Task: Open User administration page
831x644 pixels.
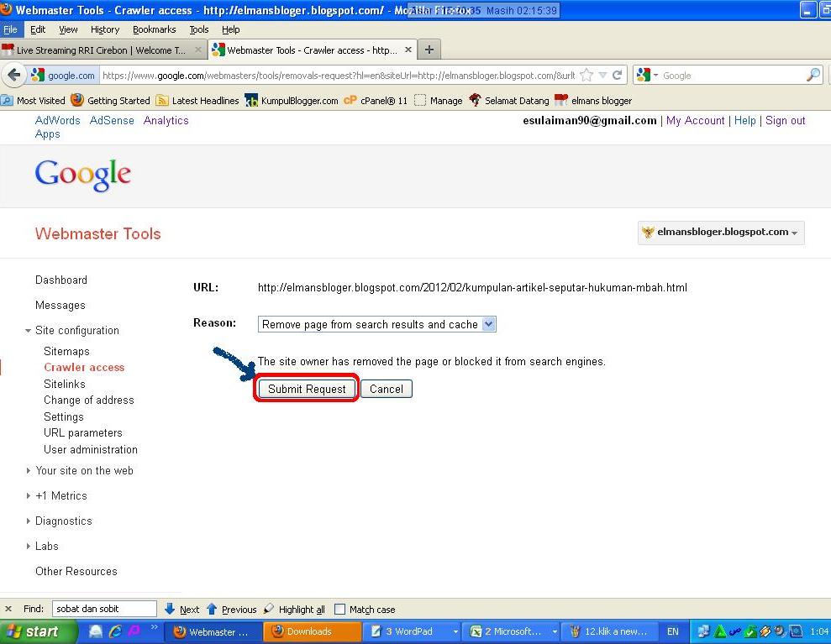Action: [x=91, y=450]
